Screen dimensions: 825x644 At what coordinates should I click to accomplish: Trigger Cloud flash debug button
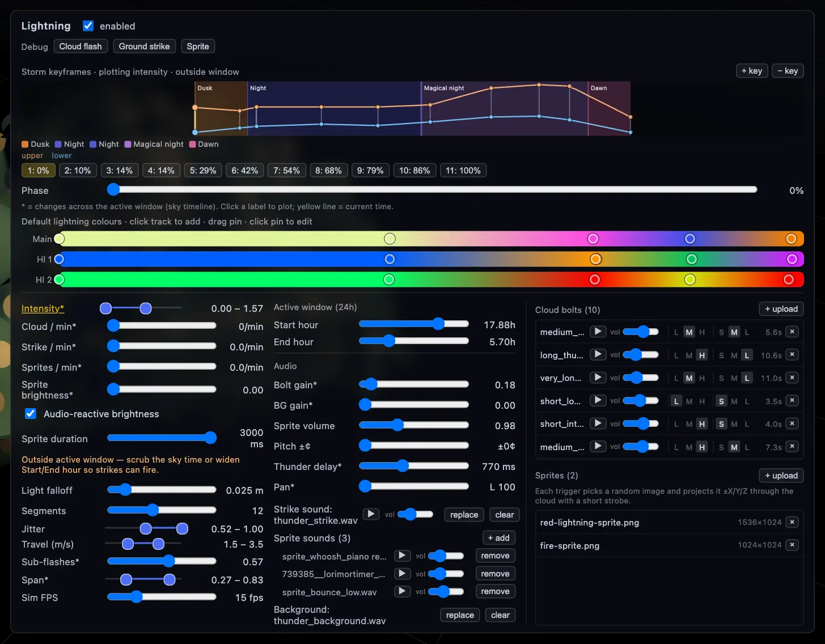tap(81, 46)
